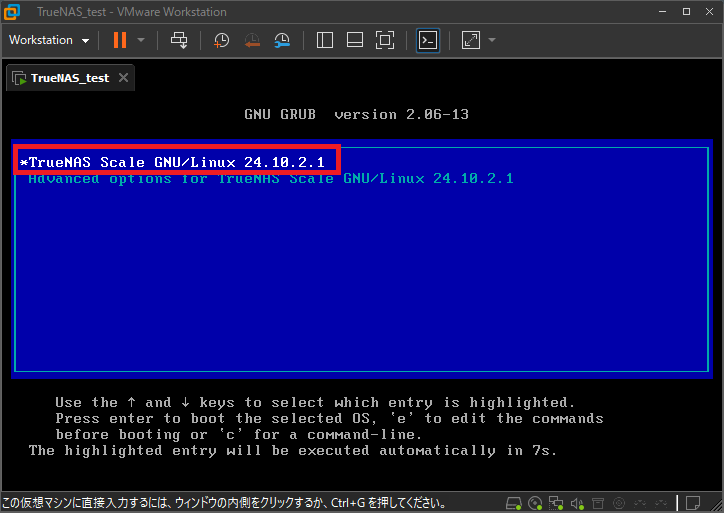Maximize the VMware Workstation window

(x=687, y=12)
